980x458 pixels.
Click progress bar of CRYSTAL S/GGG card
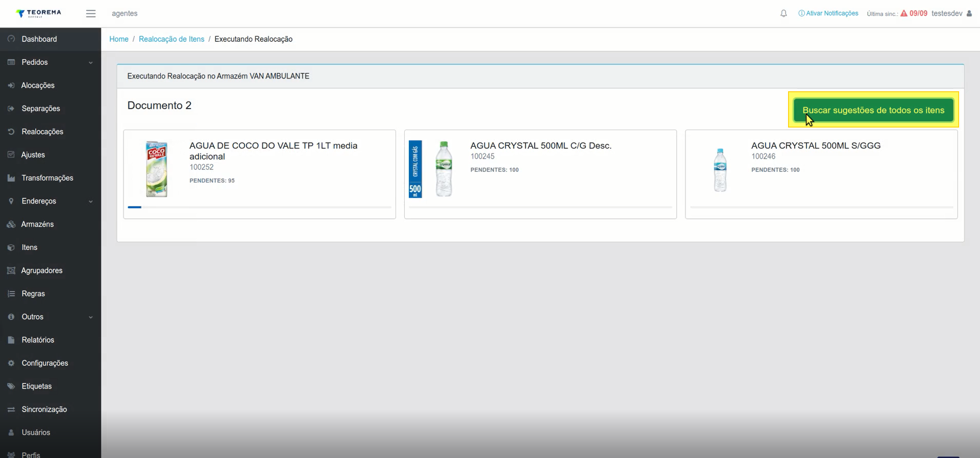click(x=821, y=207)
